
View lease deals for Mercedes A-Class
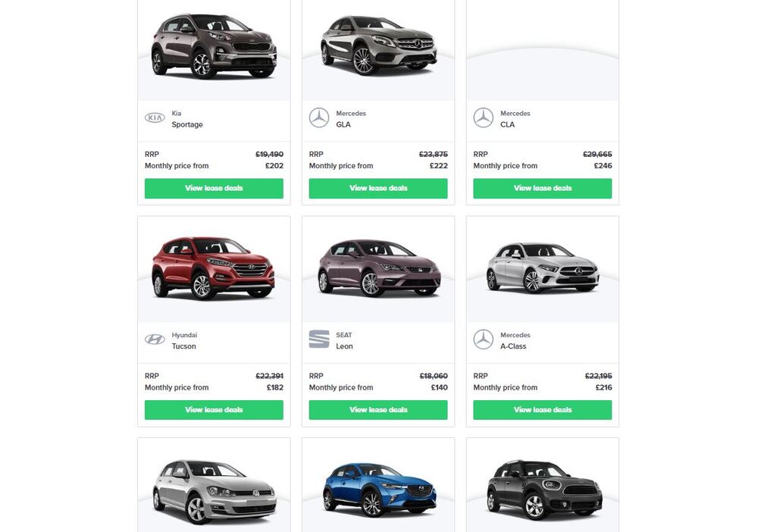pos(543,410)
